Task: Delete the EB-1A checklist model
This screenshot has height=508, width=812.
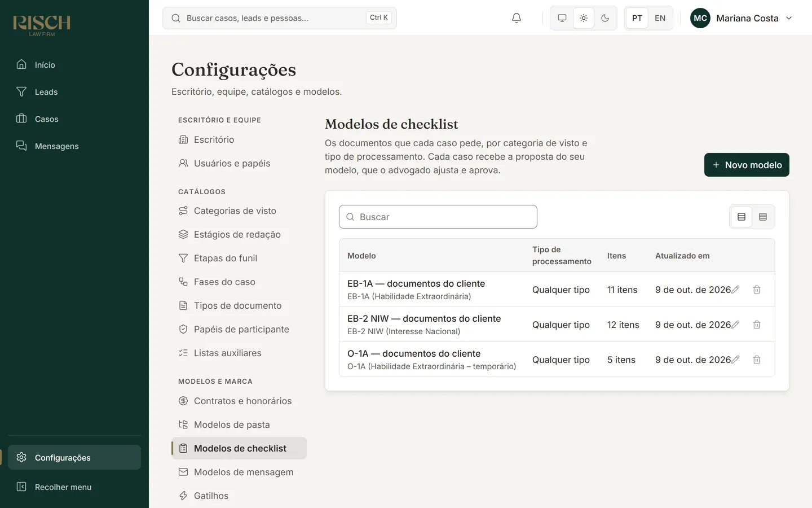Action: point(757,290)
